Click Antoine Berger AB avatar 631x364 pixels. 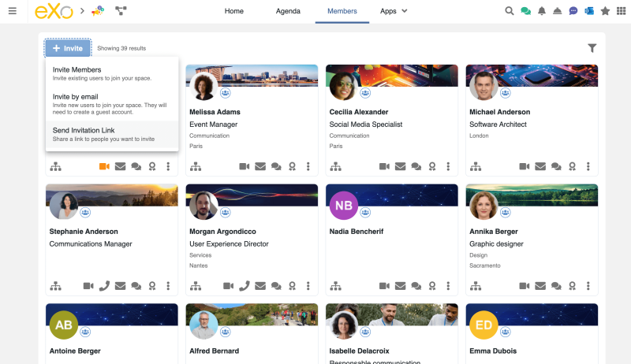(x=64, y=325)
